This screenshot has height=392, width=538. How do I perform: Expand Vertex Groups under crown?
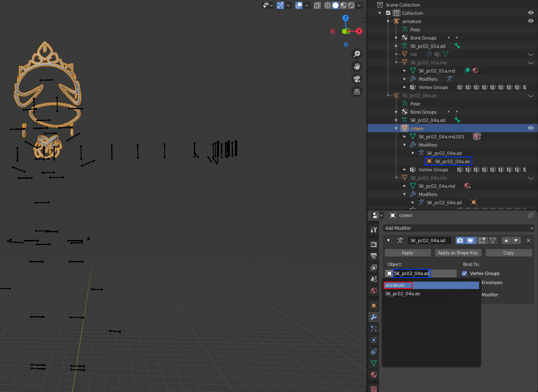(x=405, y=170)
